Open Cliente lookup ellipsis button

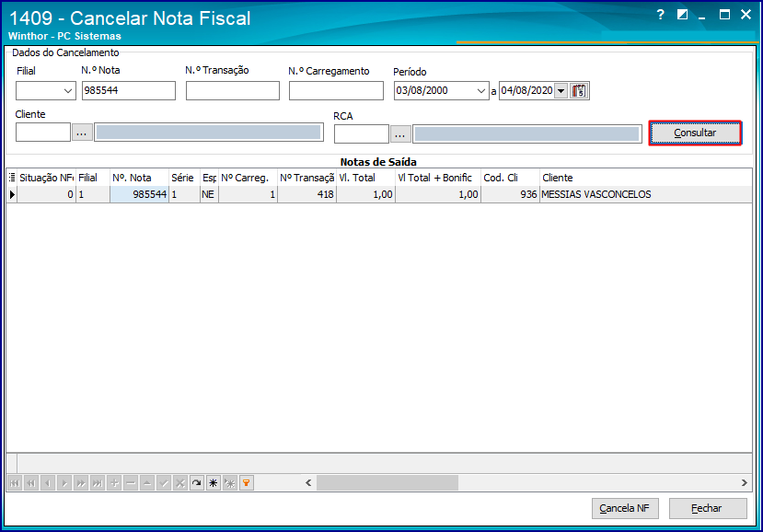pyautogui.click(x=82, y=133)
